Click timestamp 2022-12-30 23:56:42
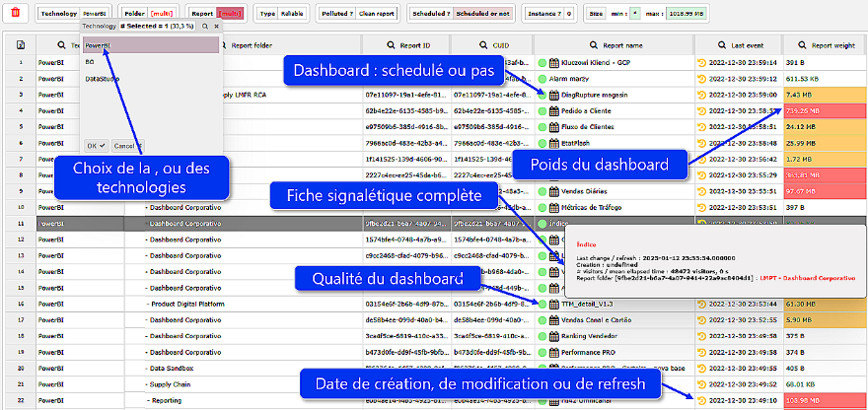 [743, 160]
